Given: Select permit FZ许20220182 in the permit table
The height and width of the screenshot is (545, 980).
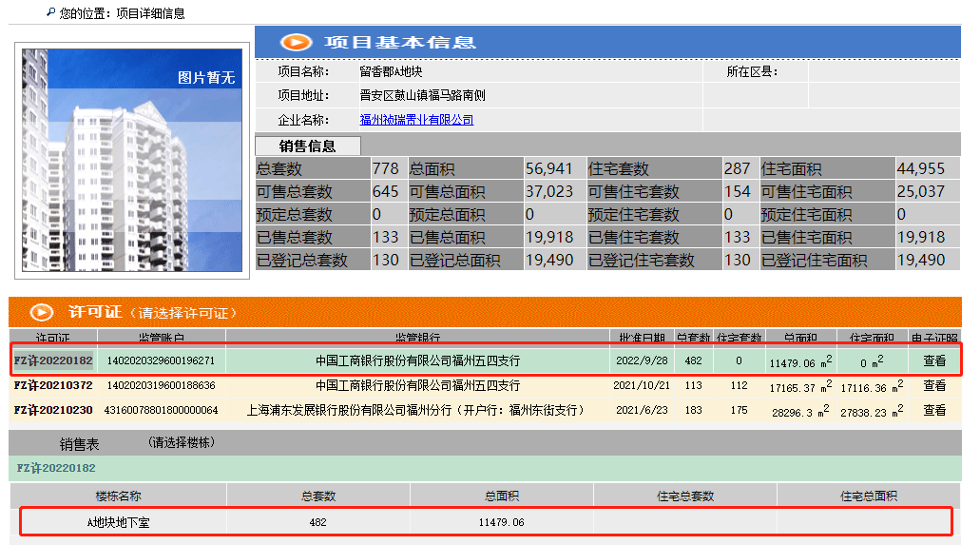Looking at the screenshot, I should click(53, 360).
